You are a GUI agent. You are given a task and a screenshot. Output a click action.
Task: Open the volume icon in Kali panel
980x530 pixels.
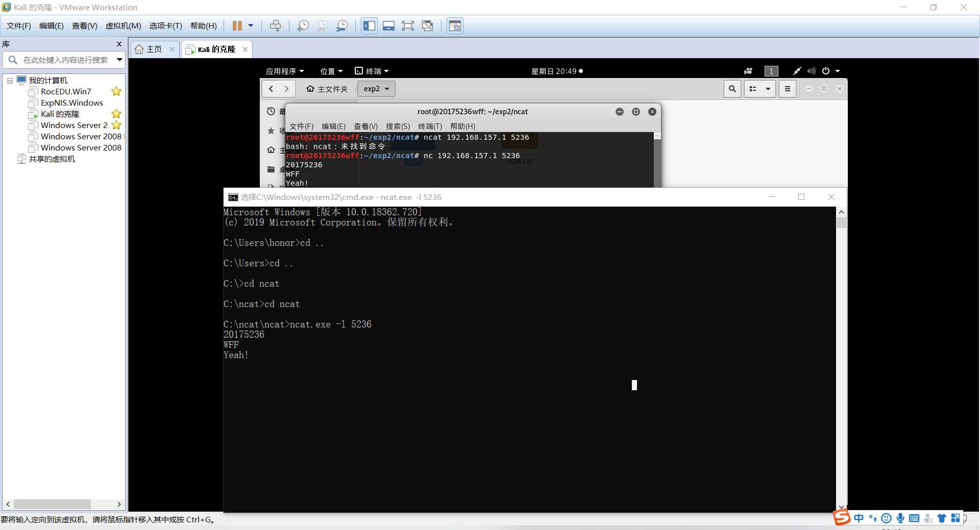tap(811, 71)
